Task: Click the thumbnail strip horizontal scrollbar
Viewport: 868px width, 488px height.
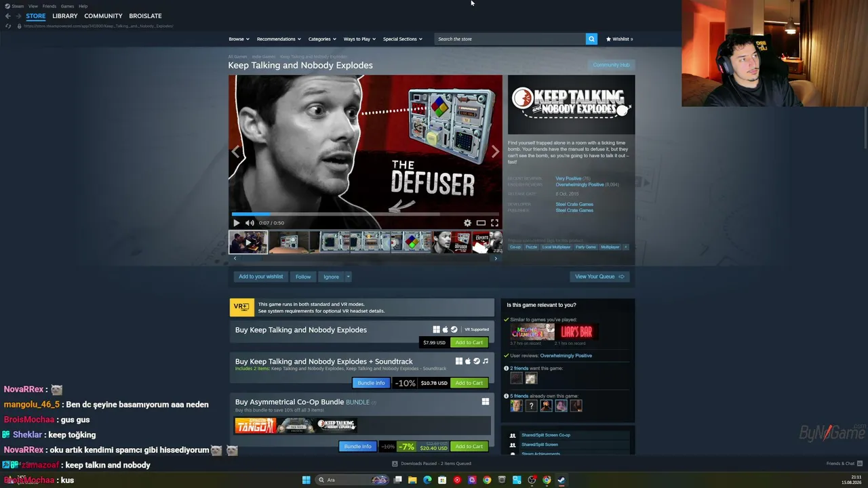Action: coord(365,258)
